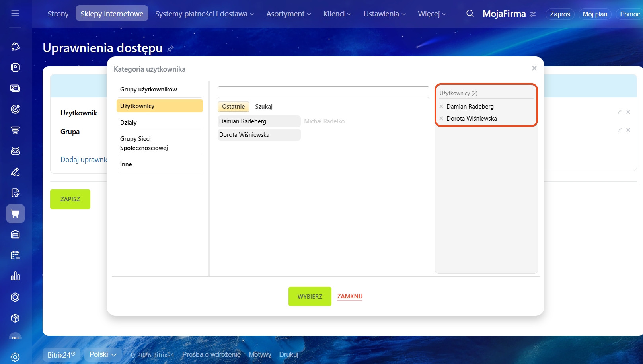The image size is (643, 364).
Task: Remove Dorota Wiśniewska from selected users
Action: click(441, 119)
